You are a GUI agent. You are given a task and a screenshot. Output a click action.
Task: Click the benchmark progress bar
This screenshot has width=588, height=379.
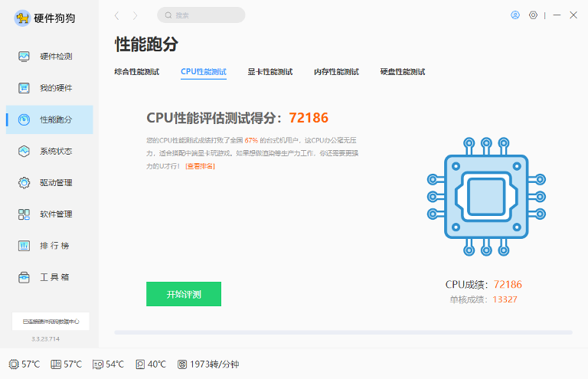[x=344, y=332]
